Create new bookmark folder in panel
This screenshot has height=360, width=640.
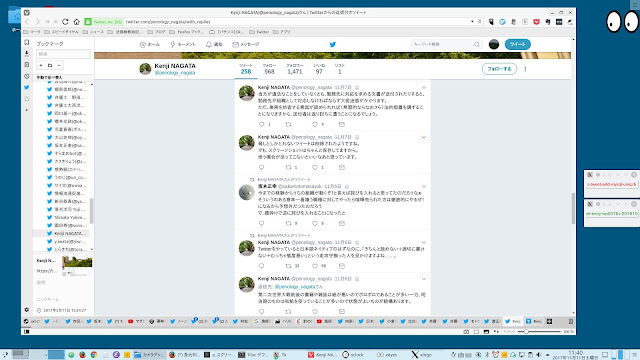[x=50, y=65]
